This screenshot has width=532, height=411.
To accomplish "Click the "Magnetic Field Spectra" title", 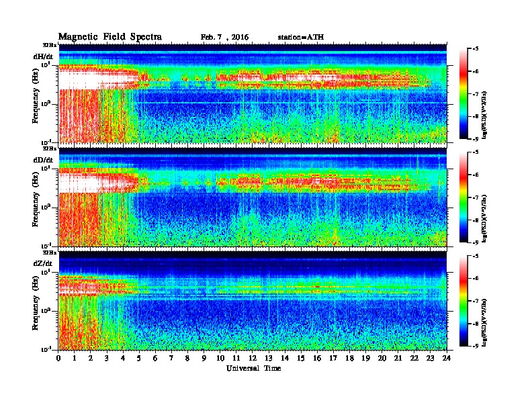I will 110,37.
